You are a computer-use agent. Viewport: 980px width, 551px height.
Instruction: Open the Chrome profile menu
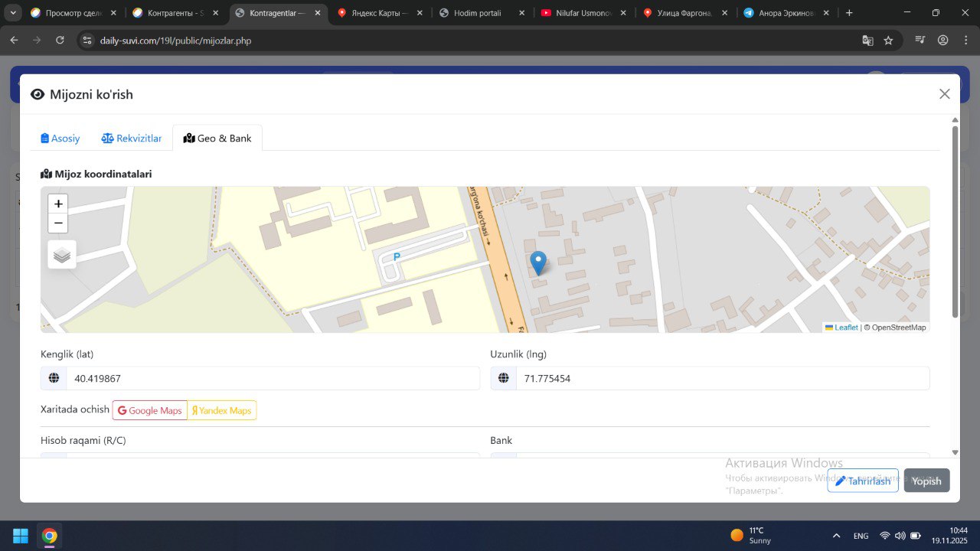point(942,40)
